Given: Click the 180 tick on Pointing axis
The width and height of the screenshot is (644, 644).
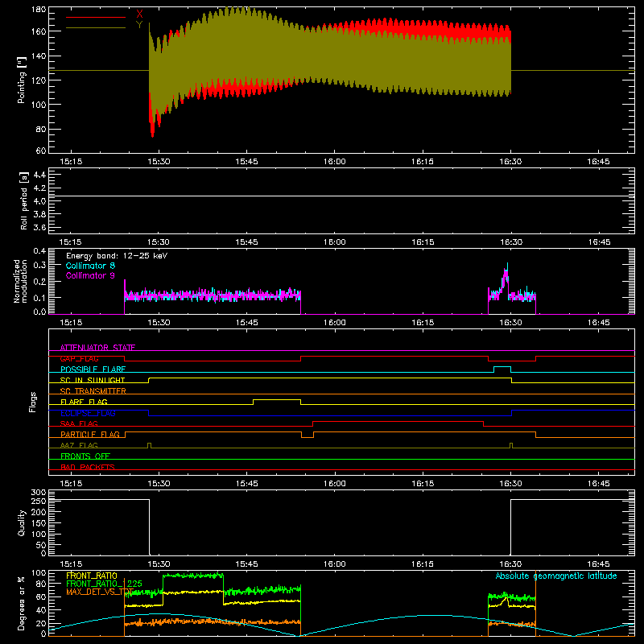Looking at the screenshot, I should (39, 10).
